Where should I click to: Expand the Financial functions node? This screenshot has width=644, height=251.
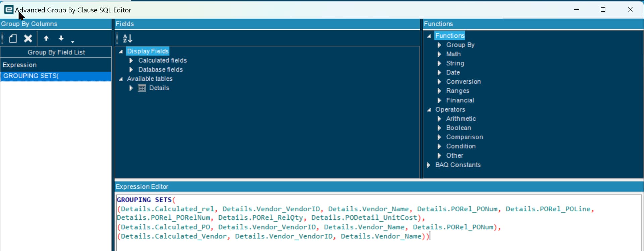pyautogui.click(x=439, y=100)
